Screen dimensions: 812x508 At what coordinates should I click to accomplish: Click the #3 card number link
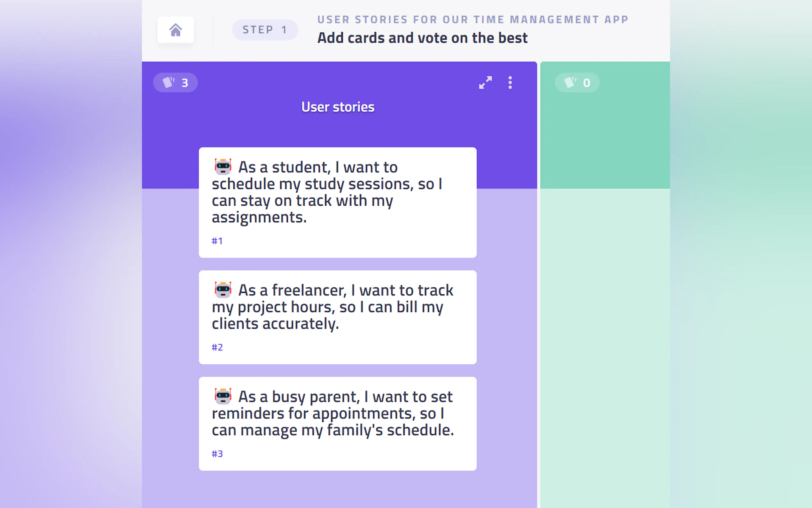pyautogui.click(x=217, y=454)
